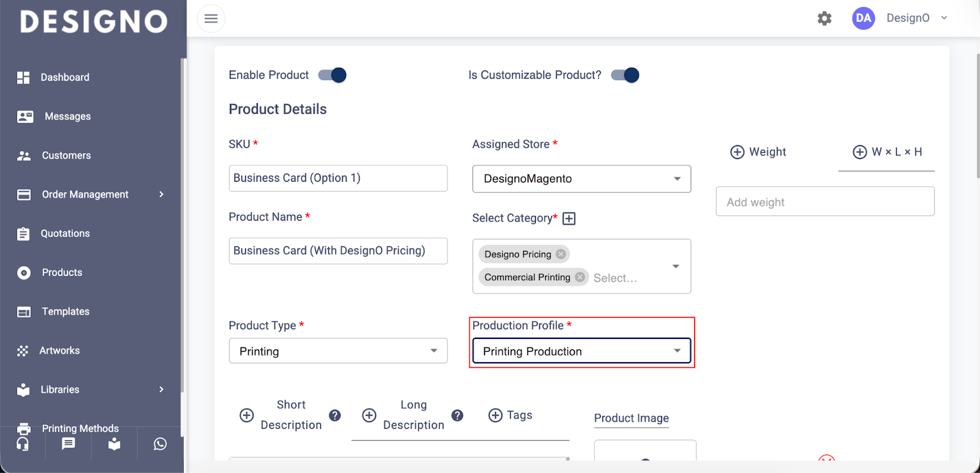980x473 pixels.
Task: Remove the Commercial Printing category chip
Action: pos(579,277)
